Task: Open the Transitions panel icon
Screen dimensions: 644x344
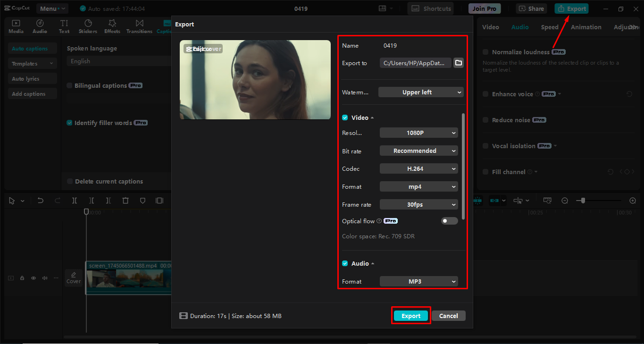Action: (x=139, y=26)
